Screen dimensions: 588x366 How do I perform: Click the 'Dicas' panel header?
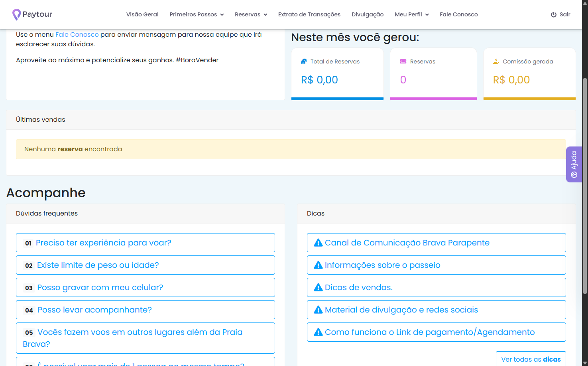[437, 214]
